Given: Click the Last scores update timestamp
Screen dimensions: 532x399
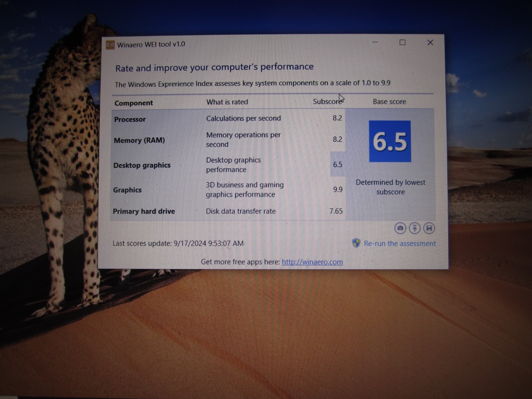Looking at the screenshot, I should coord(178,243).
